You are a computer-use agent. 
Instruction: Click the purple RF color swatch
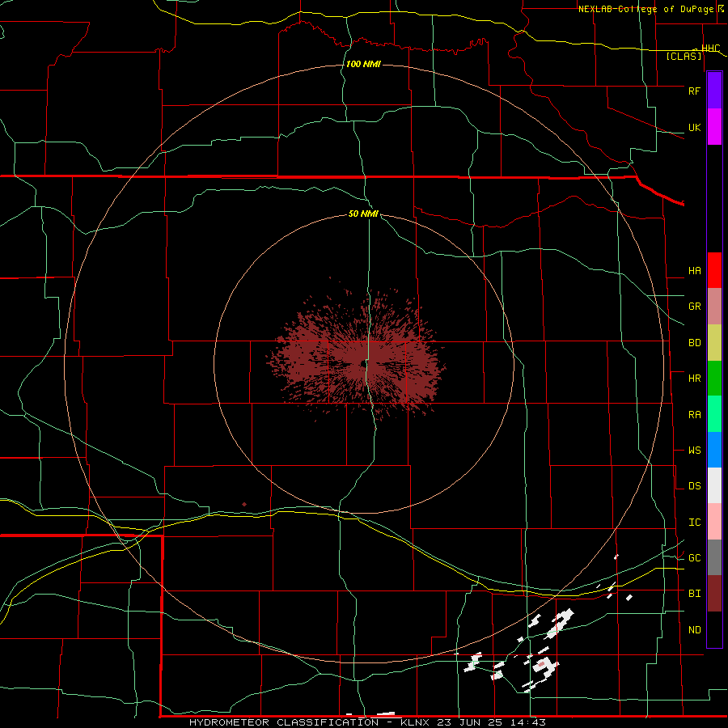714,91
